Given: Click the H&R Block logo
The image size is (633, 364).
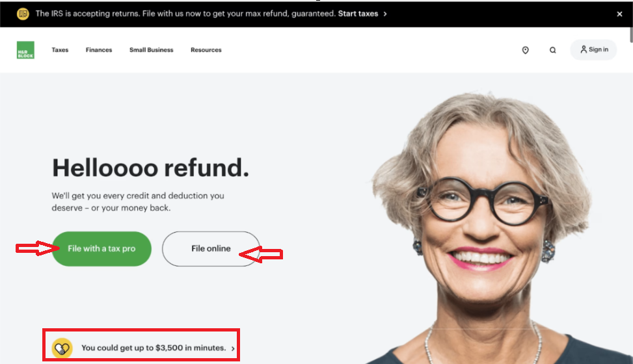Looking at the screenshot, I should pos(25,50).
